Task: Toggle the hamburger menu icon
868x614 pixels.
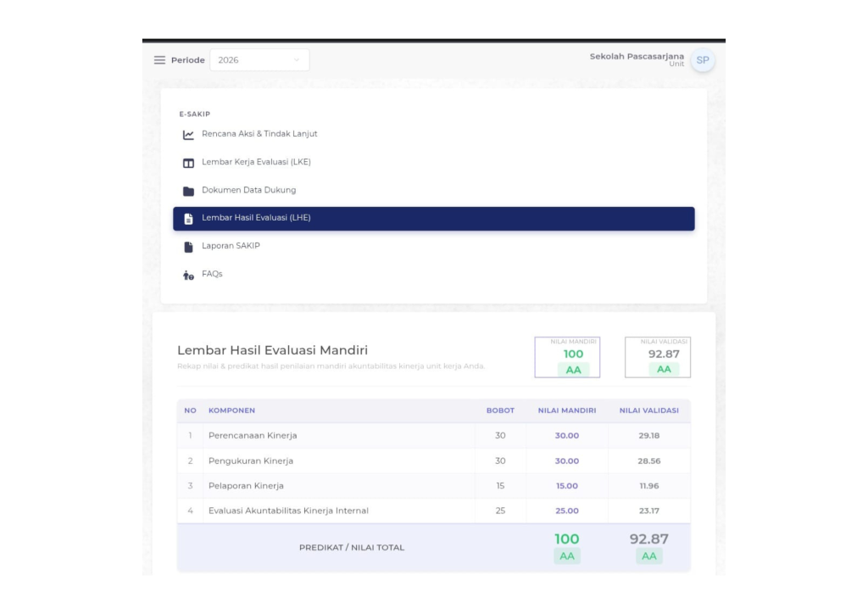Action: (x=159, y=60)
